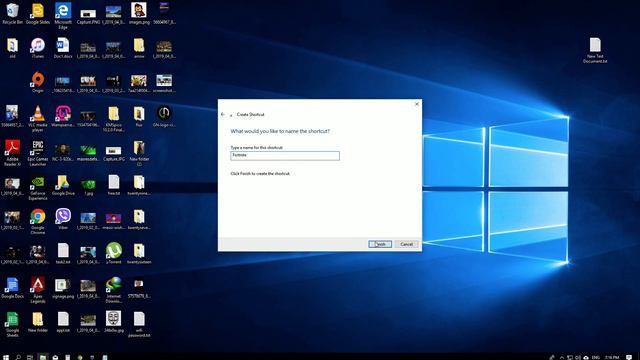Select the uTorrent desktop shortcut

pos(113,253)
